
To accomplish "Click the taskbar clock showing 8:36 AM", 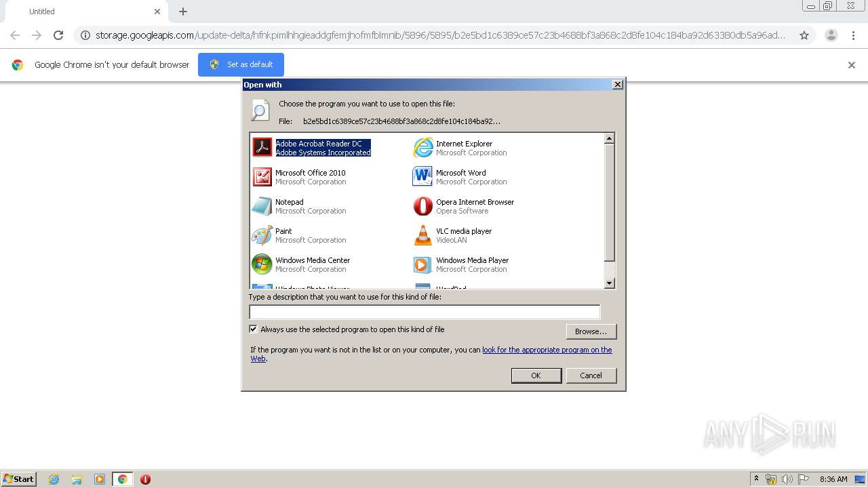I will coord(833,479).
